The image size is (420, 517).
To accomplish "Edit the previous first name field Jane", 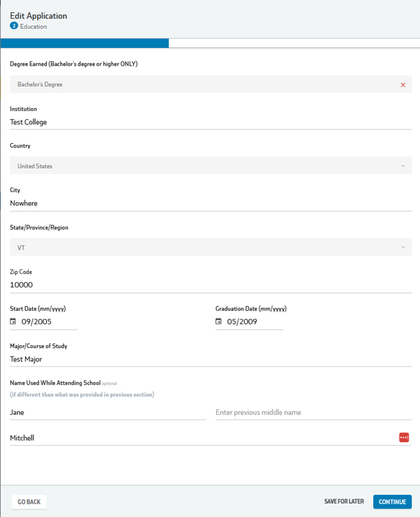I will [108, 412].
